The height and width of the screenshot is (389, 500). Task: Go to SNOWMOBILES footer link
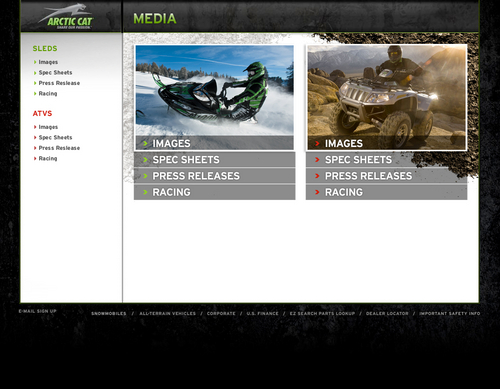coord(109,313)
